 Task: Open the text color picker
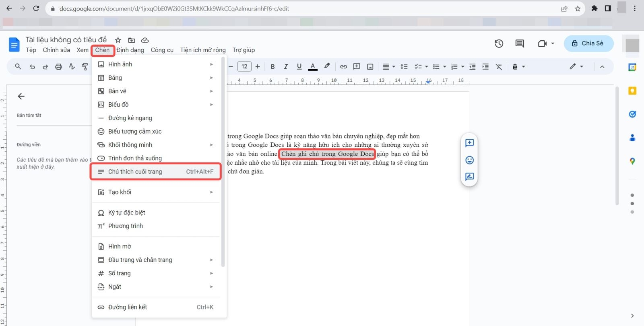pyautogui.click(x=313, y=67)
